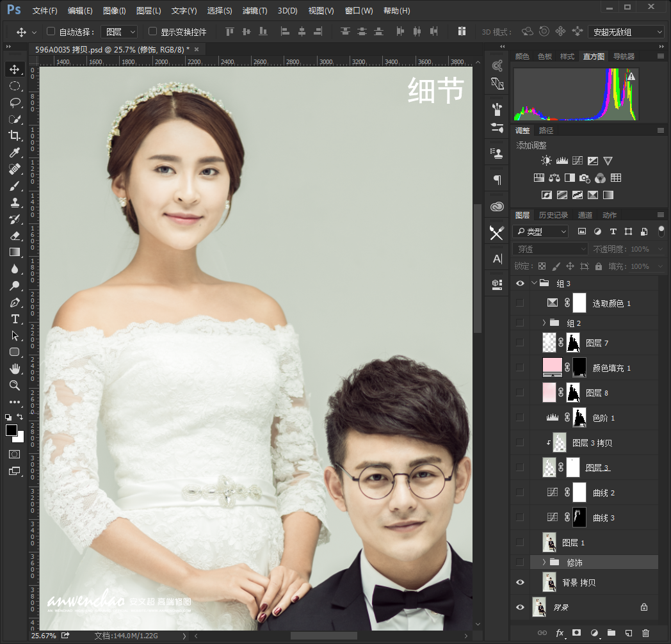The image size is (671, 644).
Task: Show the 选取颜色 1 layer
Action: coord(520,303)
